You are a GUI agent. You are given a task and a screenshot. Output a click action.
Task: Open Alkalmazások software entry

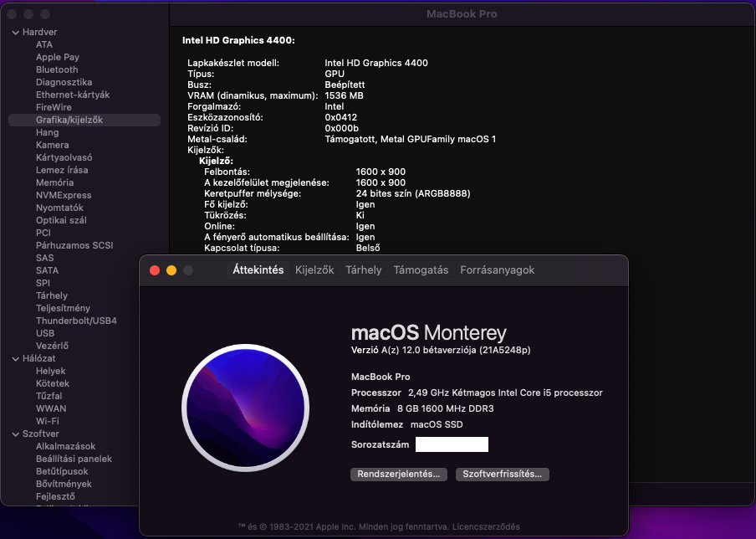(x=65, y=446)
